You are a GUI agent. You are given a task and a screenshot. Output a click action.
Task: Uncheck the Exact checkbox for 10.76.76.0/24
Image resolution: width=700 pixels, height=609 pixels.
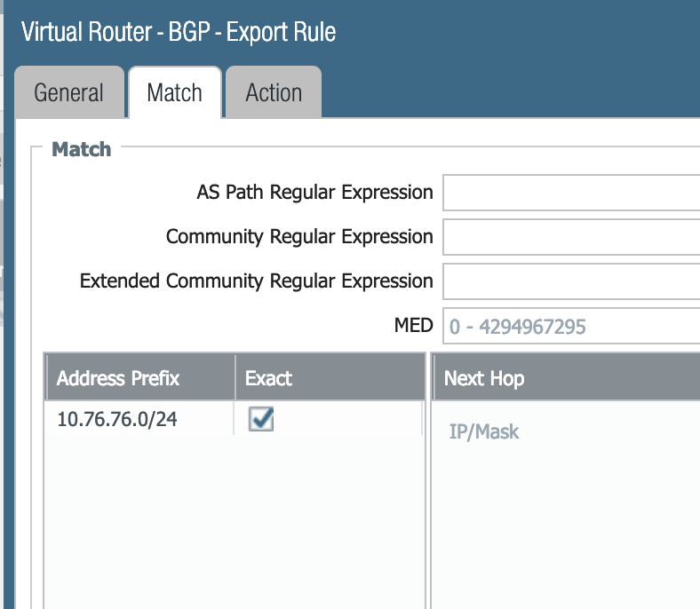click(x=261, y=419)
